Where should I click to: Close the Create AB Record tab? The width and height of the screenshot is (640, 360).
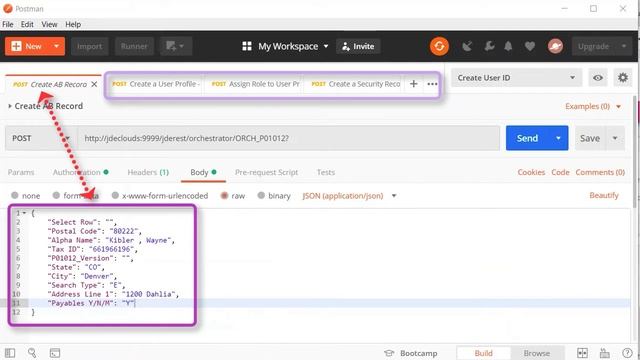pos(94,84)
